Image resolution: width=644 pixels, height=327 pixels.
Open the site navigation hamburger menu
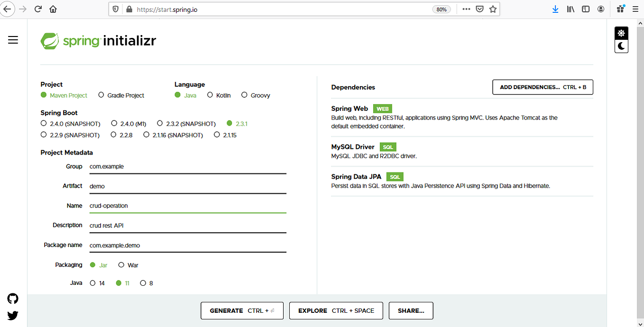tap(13, 40)
